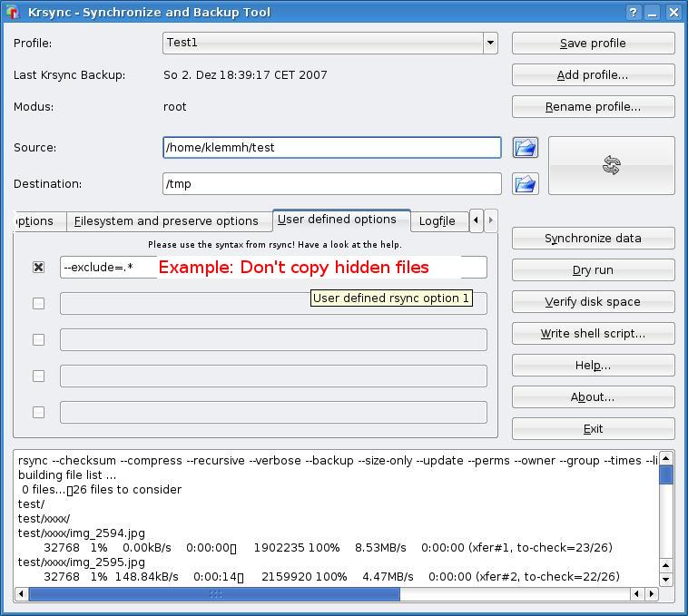Screen dimensions: 688x616
Task: Run a Dry run
Action: 594,269
